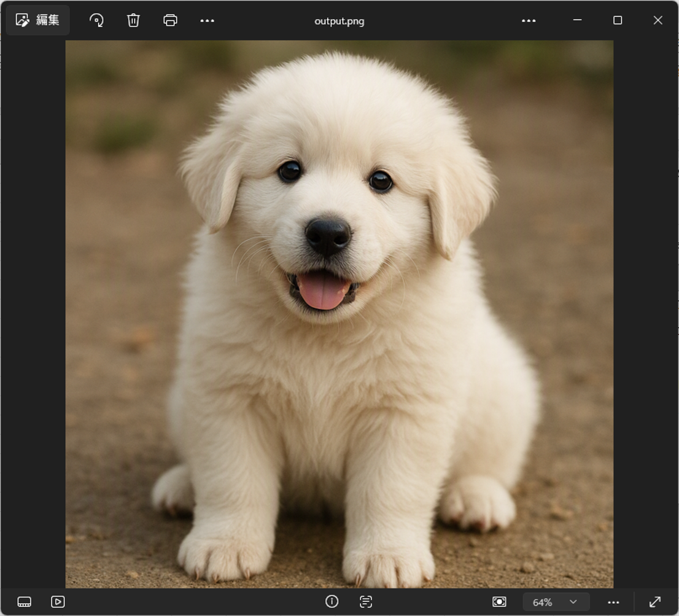Image resolution: width=679 pixels, height=616 pixels.
Task: Expand the zoom level chevron arrow
Action: pyautogui.click(x=573, y=602)
